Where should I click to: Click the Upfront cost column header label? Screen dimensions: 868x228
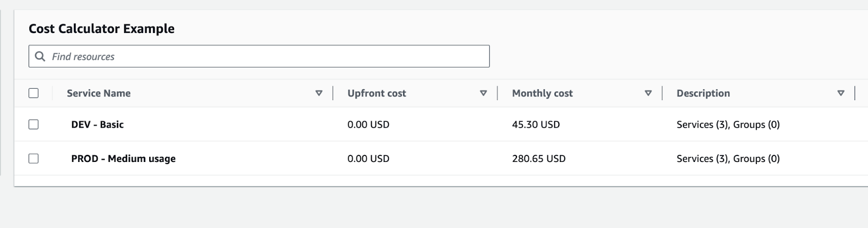coord(376,93)
